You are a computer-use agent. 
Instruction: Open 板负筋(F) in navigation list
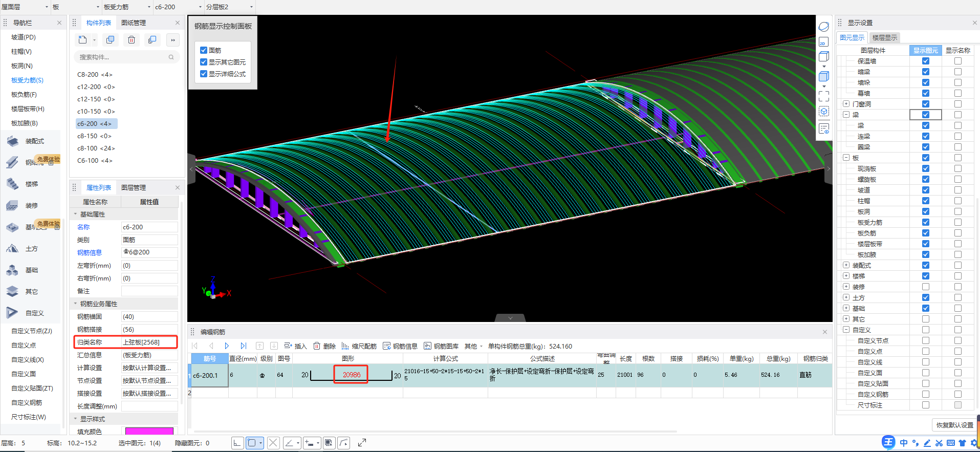pos(24,94)
